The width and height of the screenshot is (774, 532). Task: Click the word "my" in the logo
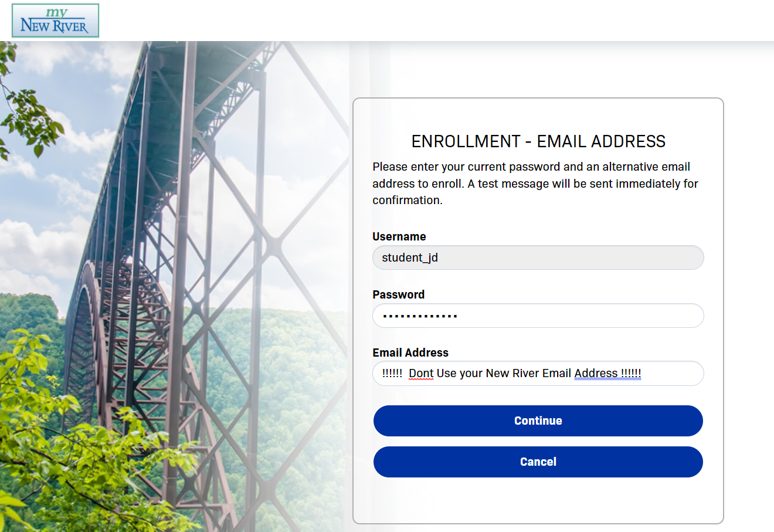coord(57,12)
